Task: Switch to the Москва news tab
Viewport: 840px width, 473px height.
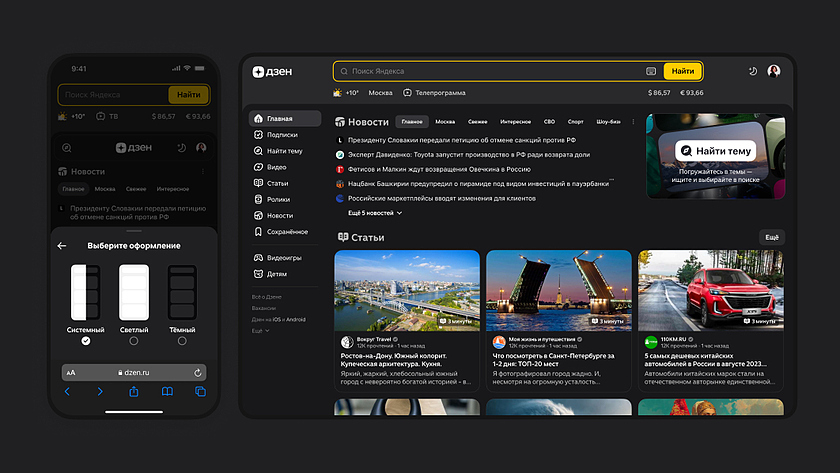Action: 445,121
